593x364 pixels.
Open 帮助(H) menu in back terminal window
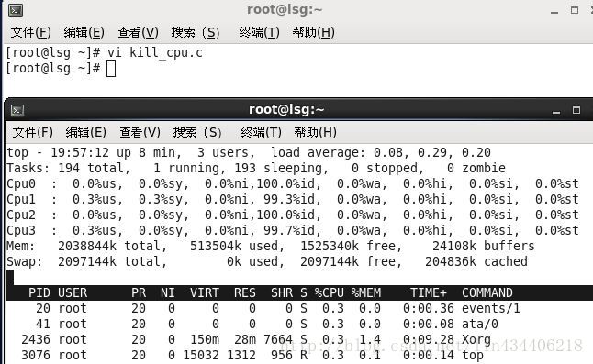coord(314,32)
